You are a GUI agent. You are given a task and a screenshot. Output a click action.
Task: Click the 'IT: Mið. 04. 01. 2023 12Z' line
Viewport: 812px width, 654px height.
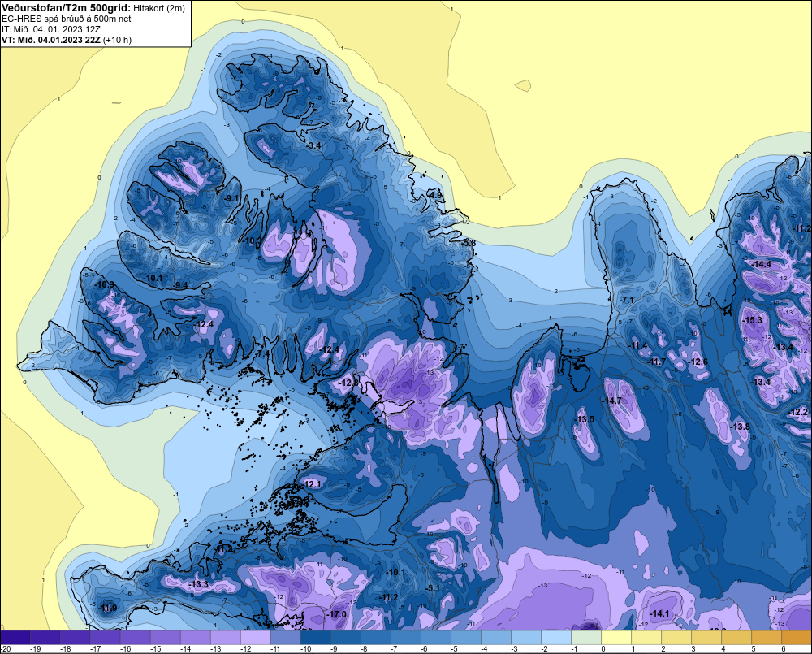click(x=50, y=29)
